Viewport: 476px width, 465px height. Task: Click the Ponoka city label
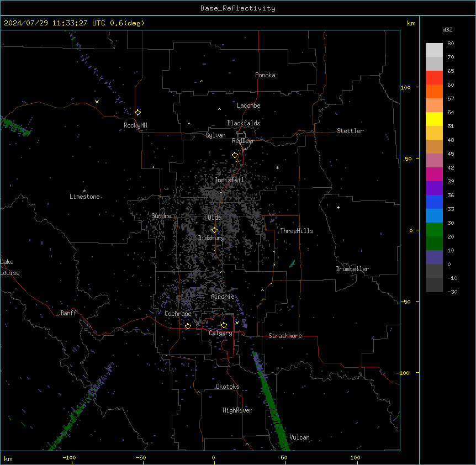(x=265, y=75)
